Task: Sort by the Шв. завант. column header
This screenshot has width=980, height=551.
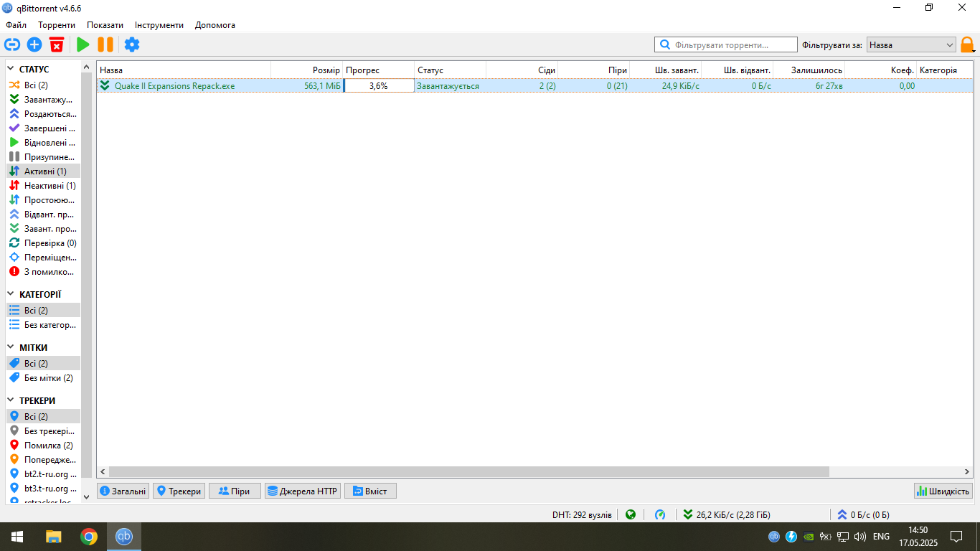Action: [x=666, y=70]
